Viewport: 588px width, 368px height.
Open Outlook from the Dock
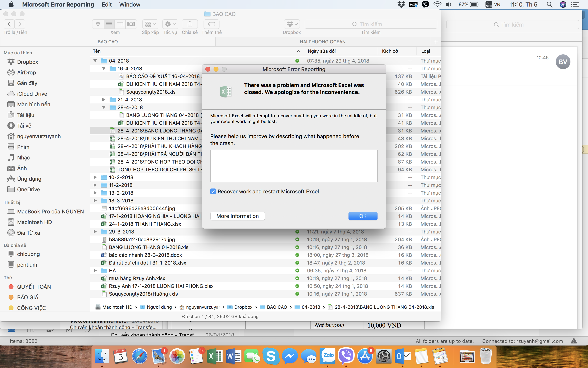tap(402, 356)
